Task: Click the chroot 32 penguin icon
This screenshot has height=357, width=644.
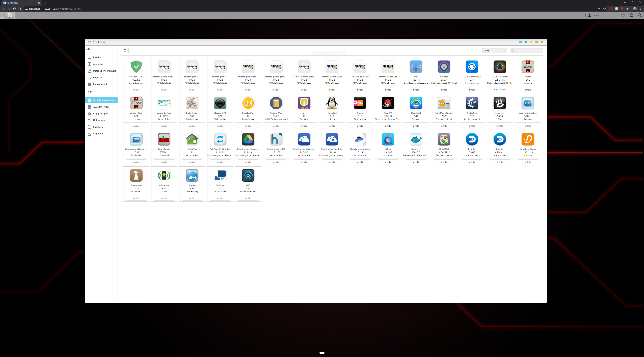Action: pyautogui.click(x=332, y=103)
